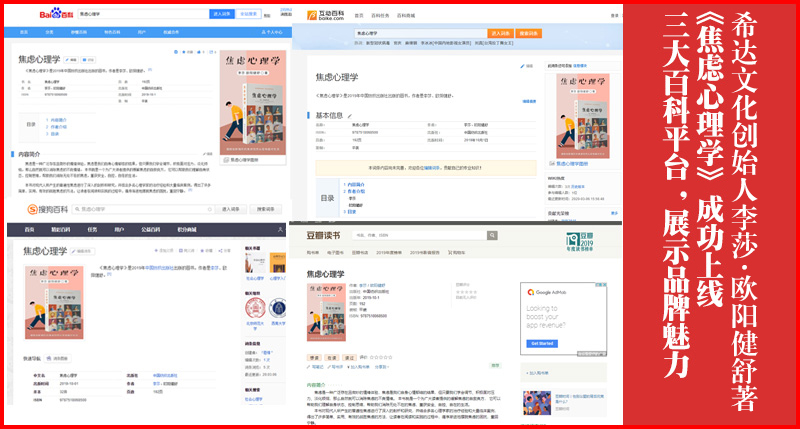Click the Baidu Baike search input field
The width and height of the screenshot is (800, 429).
click(140, 15)
